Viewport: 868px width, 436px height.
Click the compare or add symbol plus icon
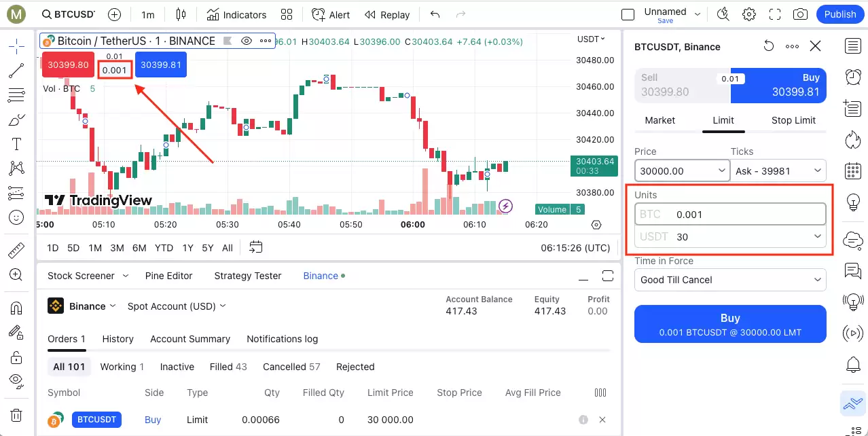(115, 14)
